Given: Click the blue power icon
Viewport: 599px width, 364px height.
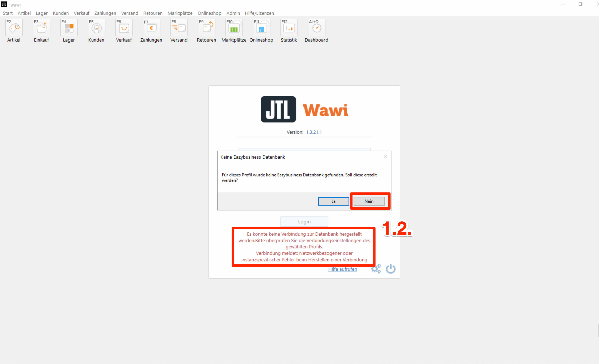Looking at the screenshot, I should (x=390, y=269).
